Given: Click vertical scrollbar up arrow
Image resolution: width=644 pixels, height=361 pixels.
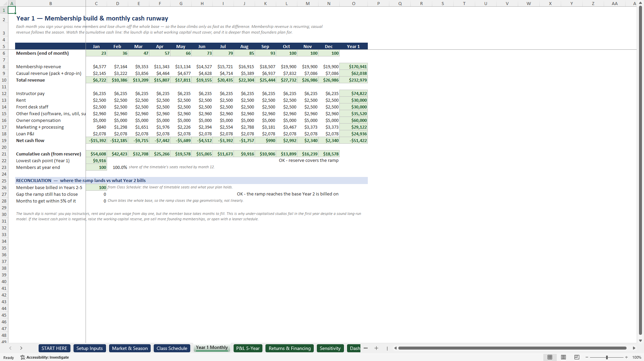Looking at the screenshot, I should click(x=640, y=3).
